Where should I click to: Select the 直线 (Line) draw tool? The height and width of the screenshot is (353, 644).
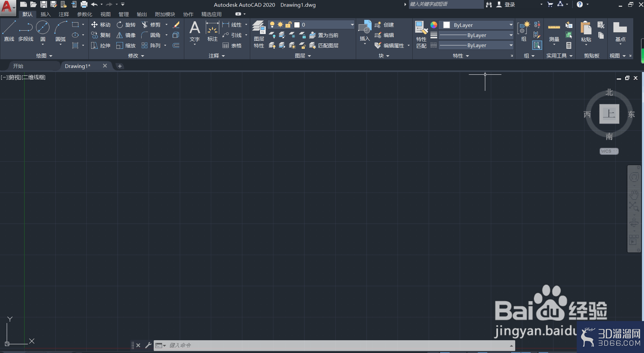[x=9, y=31]
